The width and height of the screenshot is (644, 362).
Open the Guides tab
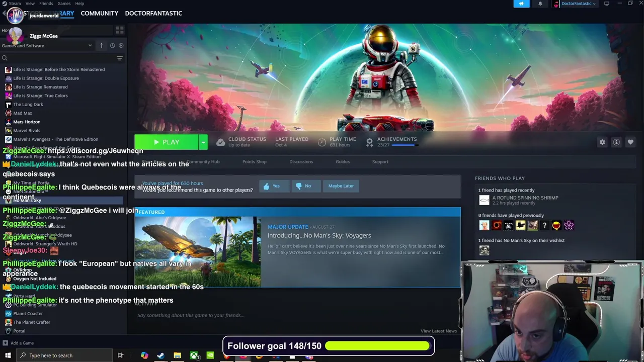343,161
